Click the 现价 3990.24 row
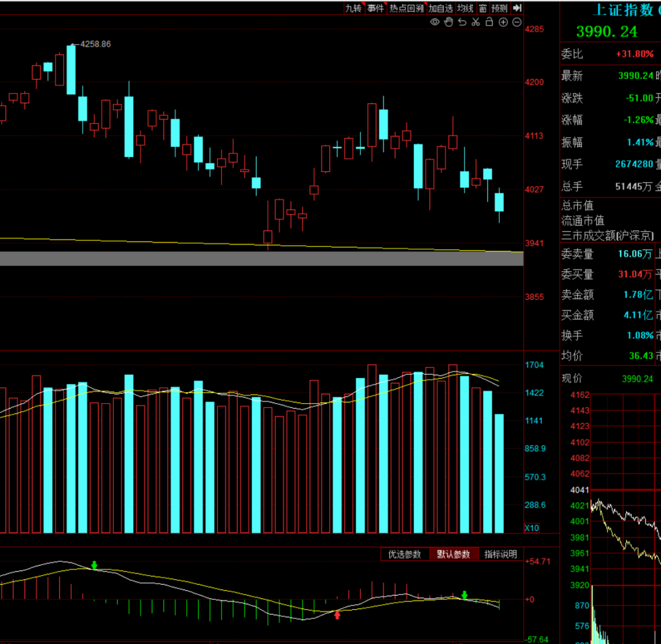The height and width of the screenshot is (644, 661). point(608,379)
